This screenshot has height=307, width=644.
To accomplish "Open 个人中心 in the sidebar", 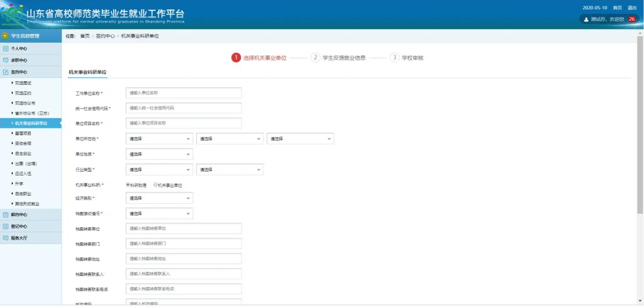I will click(x=31, y=48).
